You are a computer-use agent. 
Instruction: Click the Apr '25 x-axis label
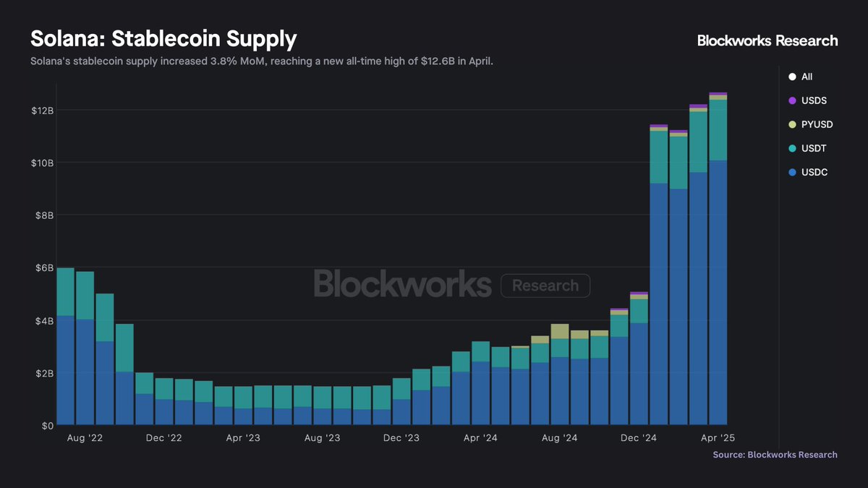(x=717, y=438)
